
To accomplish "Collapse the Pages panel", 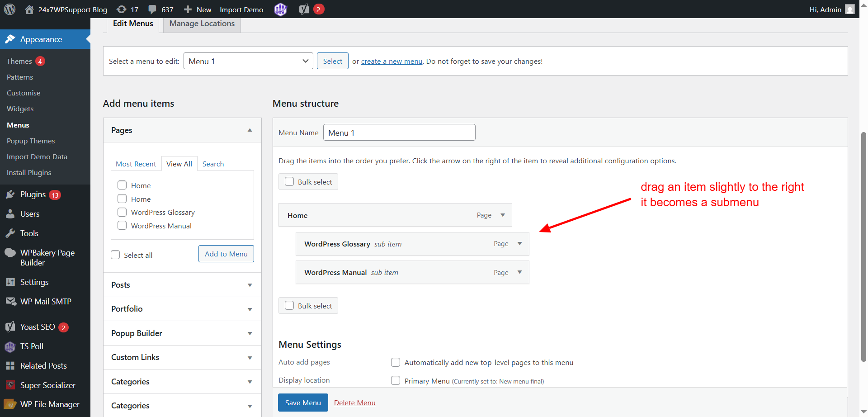I will click(250, 130).
